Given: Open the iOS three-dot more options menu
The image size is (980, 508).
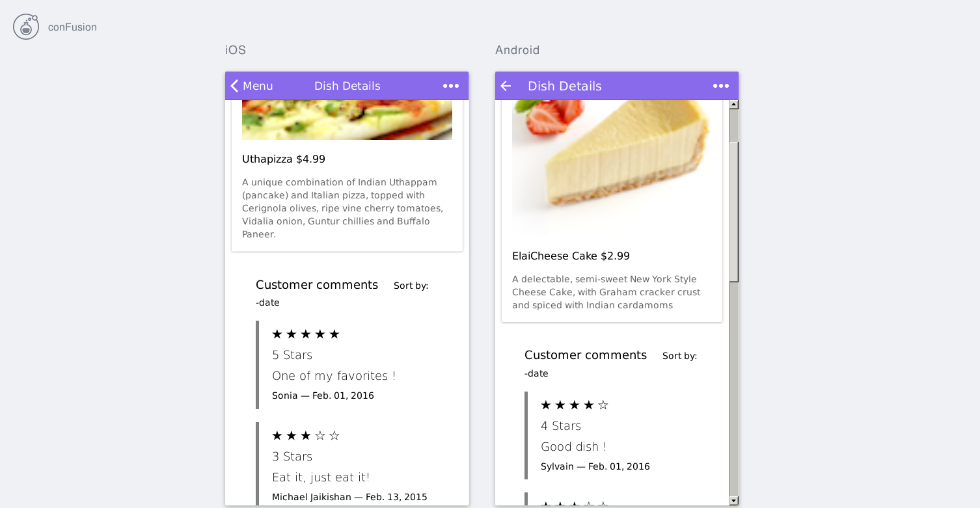Looking at the screenshot, I should pos(451,86).
